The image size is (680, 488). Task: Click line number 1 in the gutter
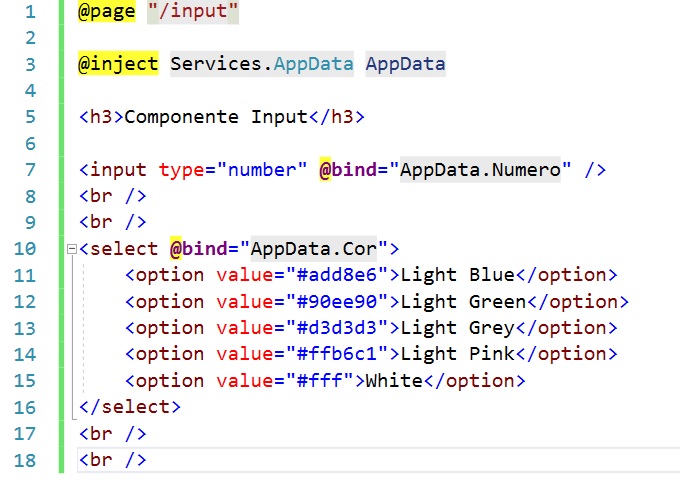pos(29,13)
